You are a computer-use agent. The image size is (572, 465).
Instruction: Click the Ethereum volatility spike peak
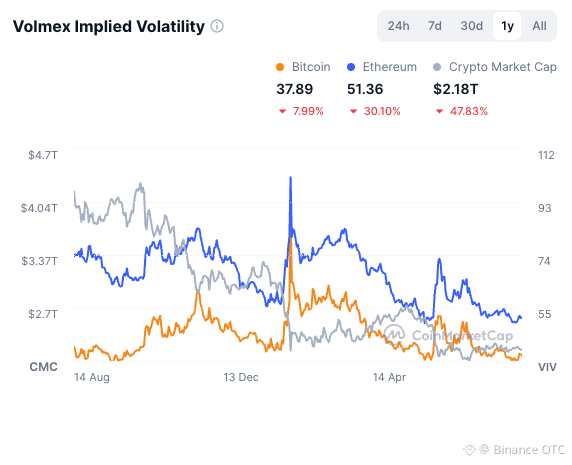coord(291,178)
